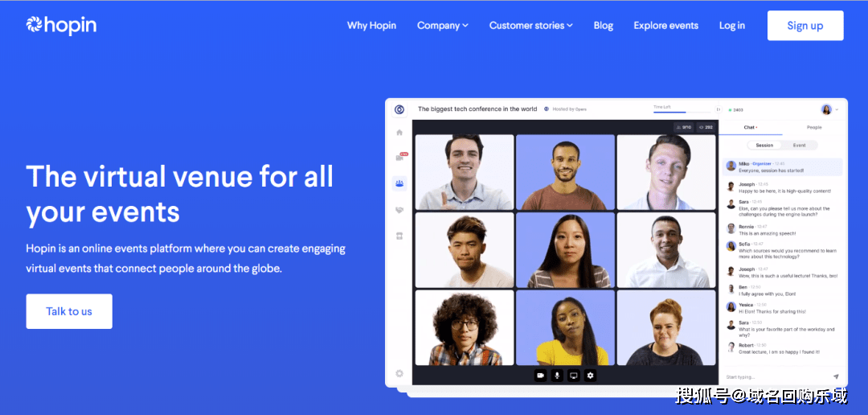Toggle the microphone button below video grid
This screenshot has height=415, width=868.
click(557, 376)
